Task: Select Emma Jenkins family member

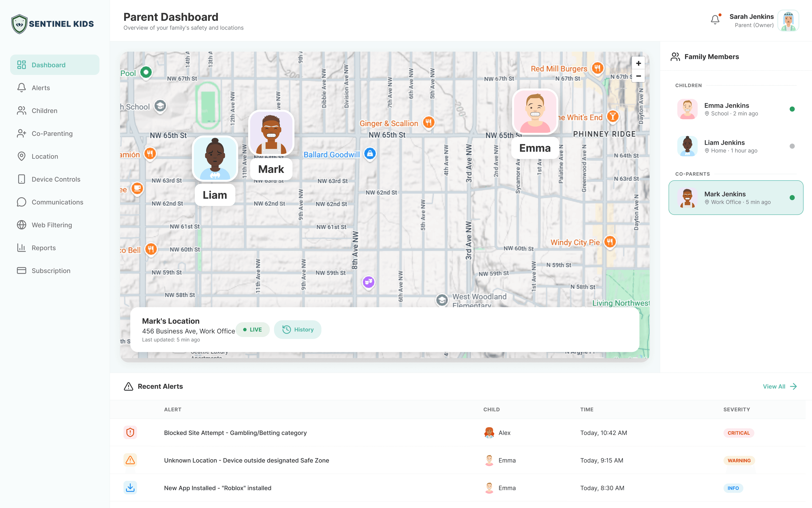Action: [x=736, y=109]
